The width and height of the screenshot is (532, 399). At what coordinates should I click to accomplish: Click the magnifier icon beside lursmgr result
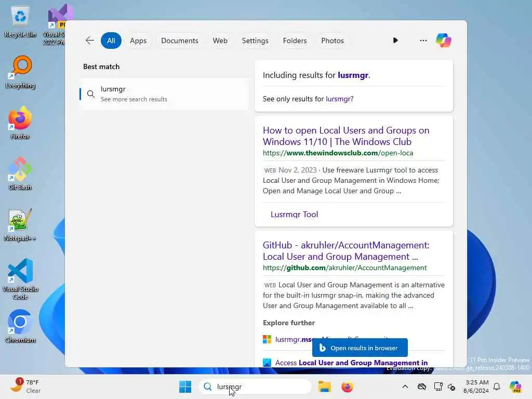[90, 94]
